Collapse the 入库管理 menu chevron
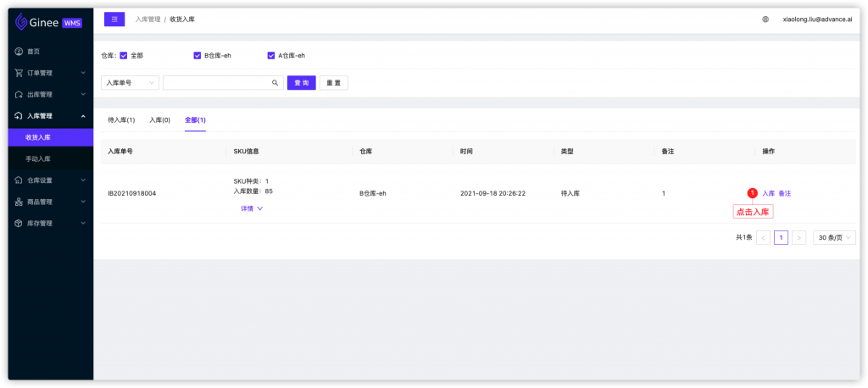Viewport: 868px width, 388px height. point(83,116)
